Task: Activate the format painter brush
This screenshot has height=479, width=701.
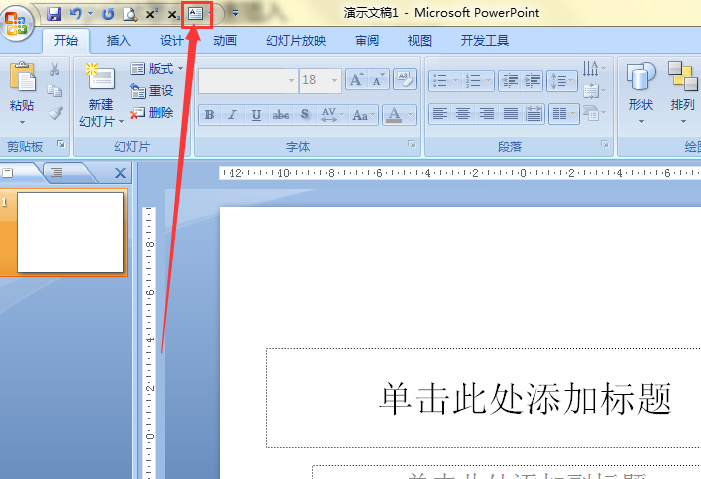Action: coord(55,113)
